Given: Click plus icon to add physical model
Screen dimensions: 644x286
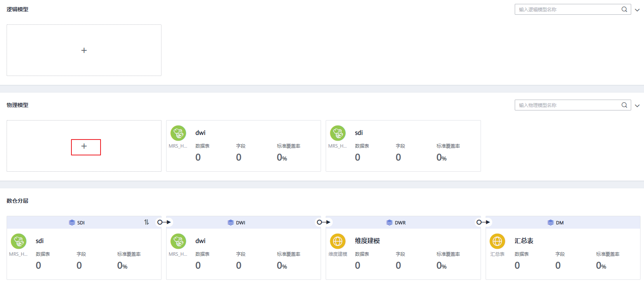Looking at the screenshot, I should click(84, 146).
